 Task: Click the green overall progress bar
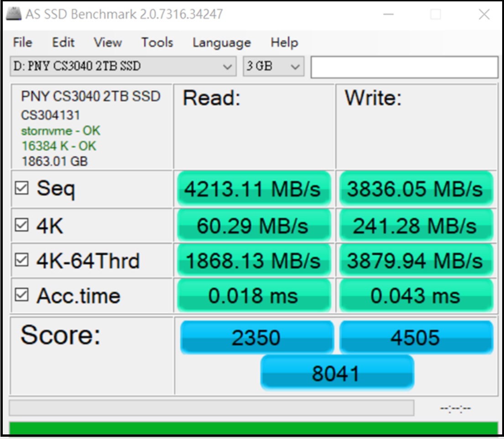254,429
